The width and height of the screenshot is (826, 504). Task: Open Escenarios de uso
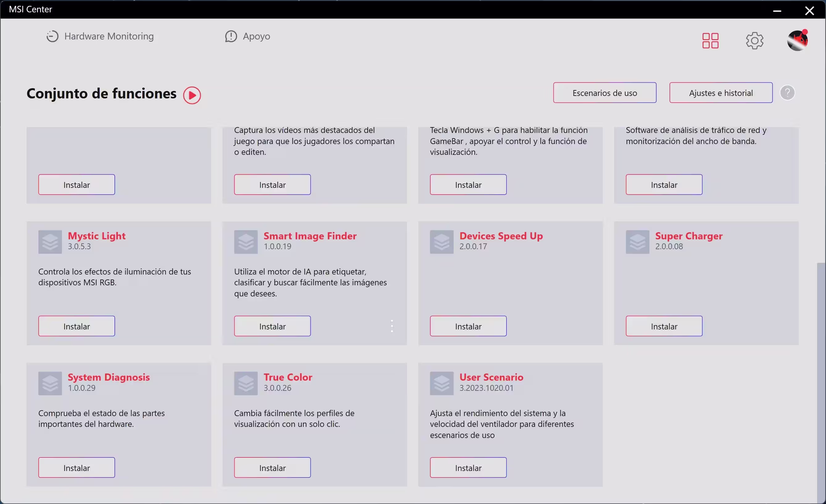coord(605,93)
